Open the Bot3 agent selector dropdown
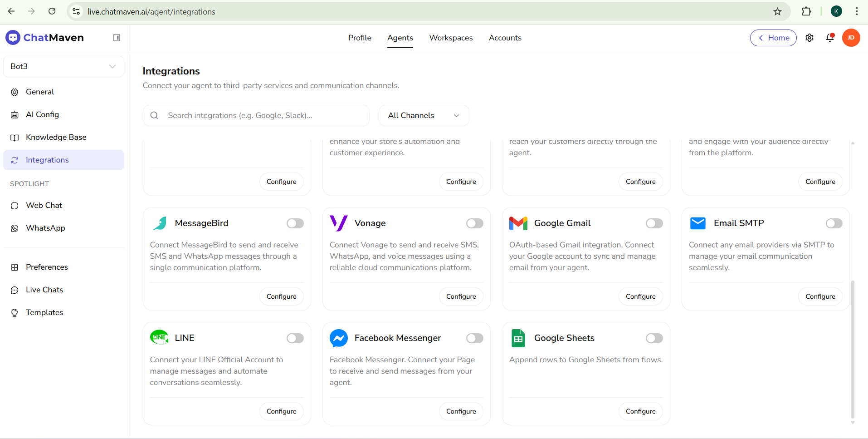 [63, 66]
